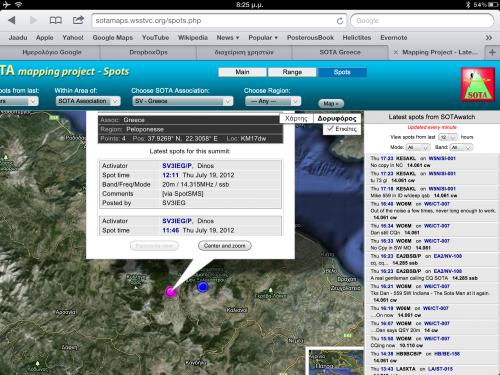This screenshot has width=500, height=375.
Task: Tap the airplane mode status icon
Action: click(6, 4)
